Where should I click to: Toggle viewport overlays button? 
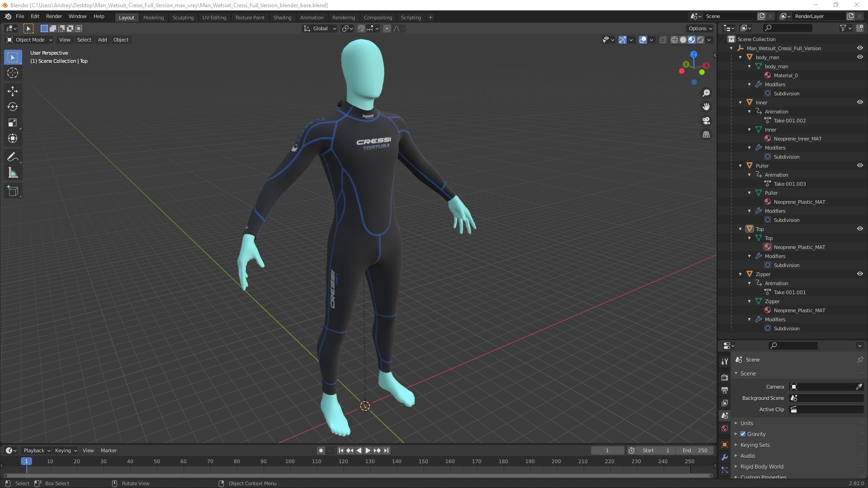pos(643,40)
